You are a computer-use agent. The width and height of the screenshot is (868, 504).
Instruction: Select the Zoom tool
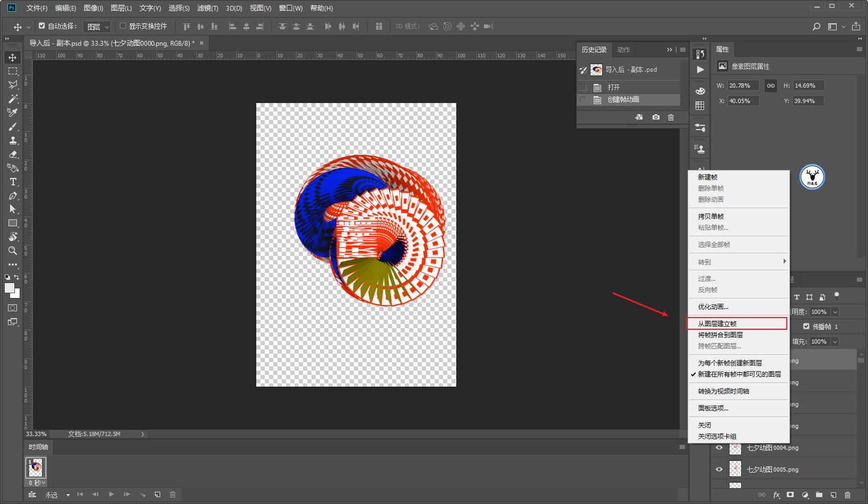[x=13, y=251]
